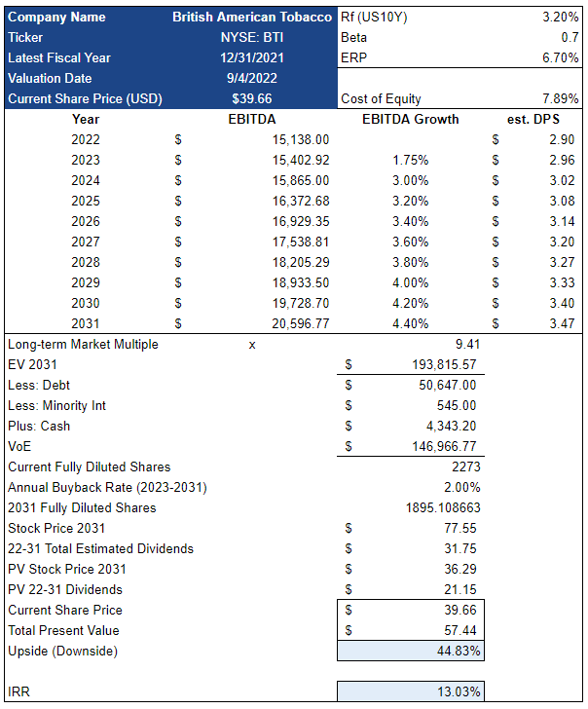
Task: Select the Upside (Downside) label
Action: (x=63, y=652)
